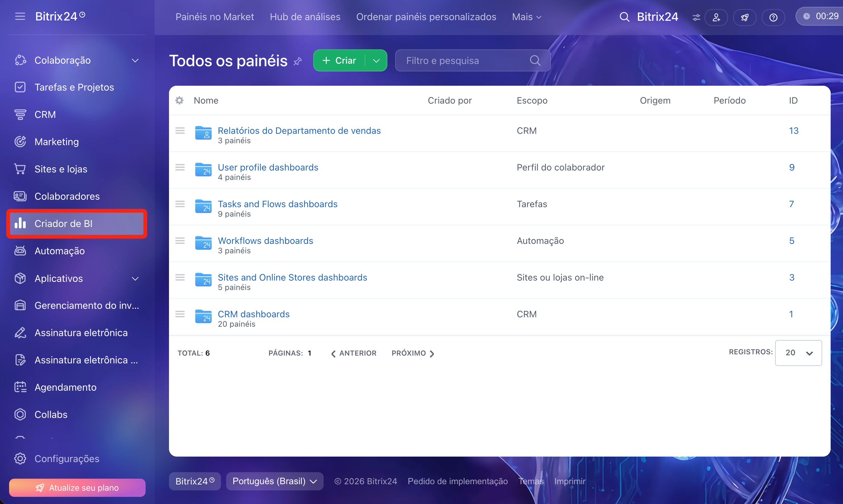This screenshot has height=504, width=843.
Task: Open Gerenciamento do inventário sidebar item
Action: [77, 305]
